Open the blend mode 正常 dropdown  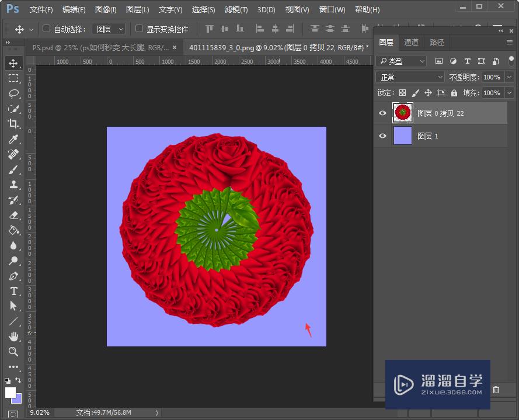(x=411, y=77)
